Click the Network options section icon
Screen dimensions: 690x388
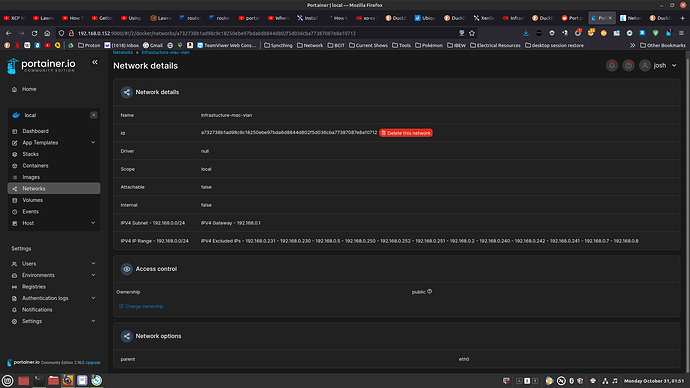127,336
